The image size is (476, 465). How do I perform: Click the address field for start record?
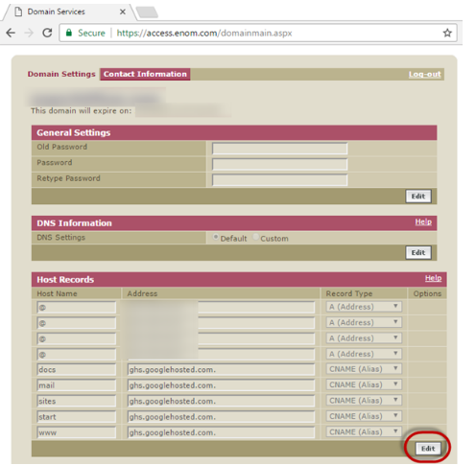(x=221, y=417)
